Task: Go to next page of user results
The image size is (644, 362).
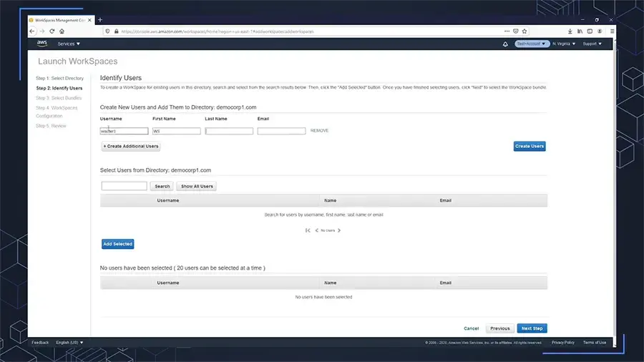Action: tap(339, 230)
